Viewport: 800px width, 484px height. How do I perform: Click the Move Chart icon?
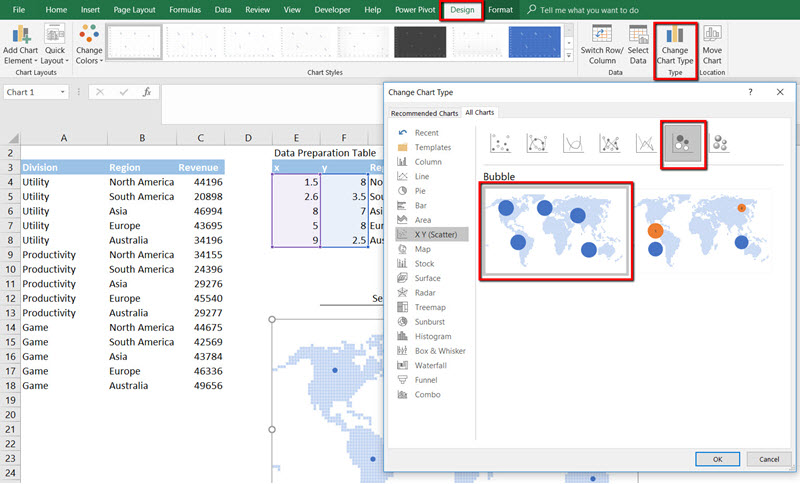712,43
